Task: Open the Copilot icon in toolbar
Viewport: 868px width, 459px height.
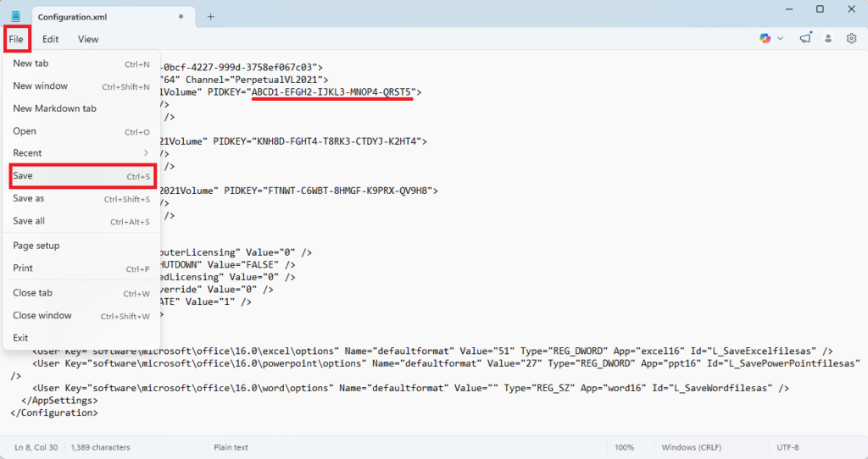Action: point(765,38)
